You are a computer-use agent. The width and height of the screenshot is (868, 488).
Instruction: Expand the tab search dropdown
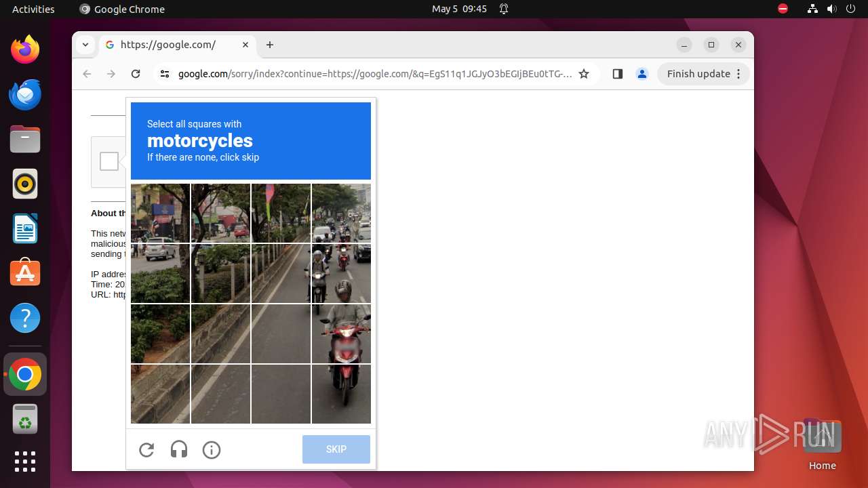85,45
